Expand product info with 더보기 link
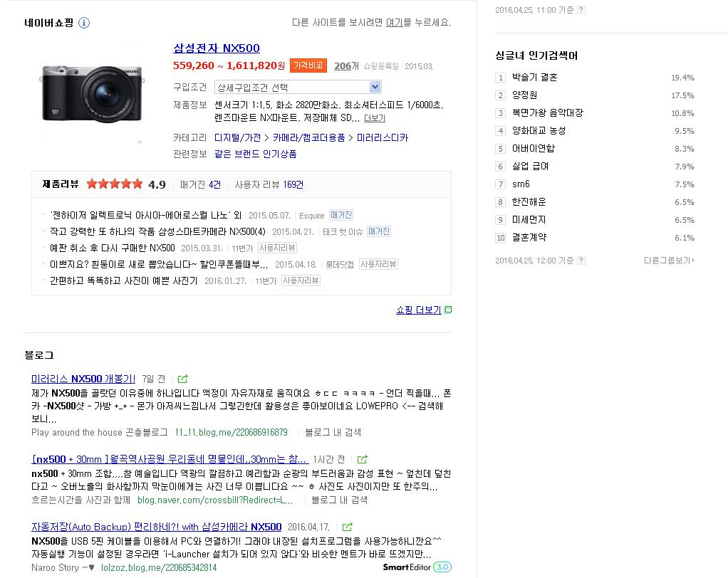Screen dimensions: 728x578 (x=375, y=118)
